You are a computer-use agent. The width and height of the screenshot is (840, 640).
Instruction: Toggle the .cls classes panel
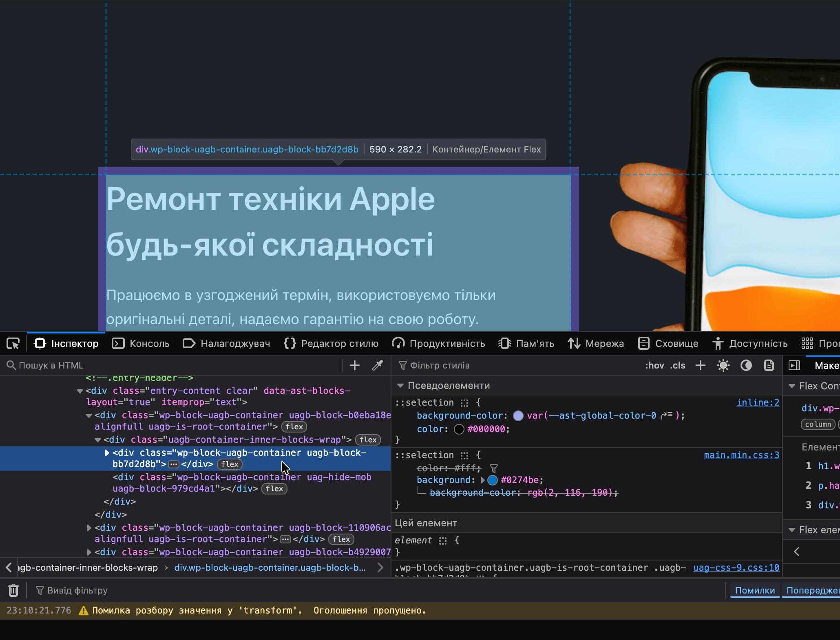point(678,365)
